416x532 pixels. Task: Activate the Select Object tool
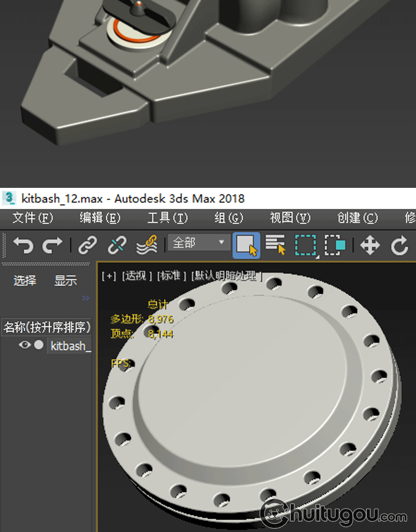(246, 245)
